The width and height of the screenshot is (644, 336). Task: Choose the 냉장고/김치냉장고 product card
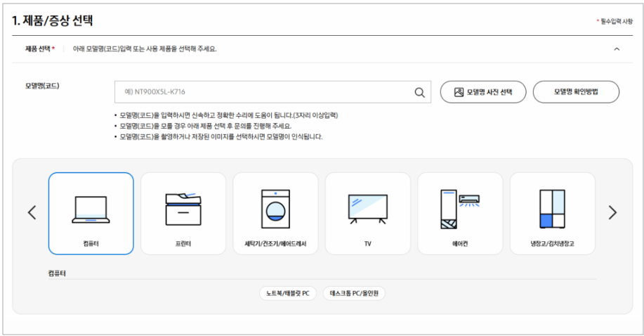[553, 214]
